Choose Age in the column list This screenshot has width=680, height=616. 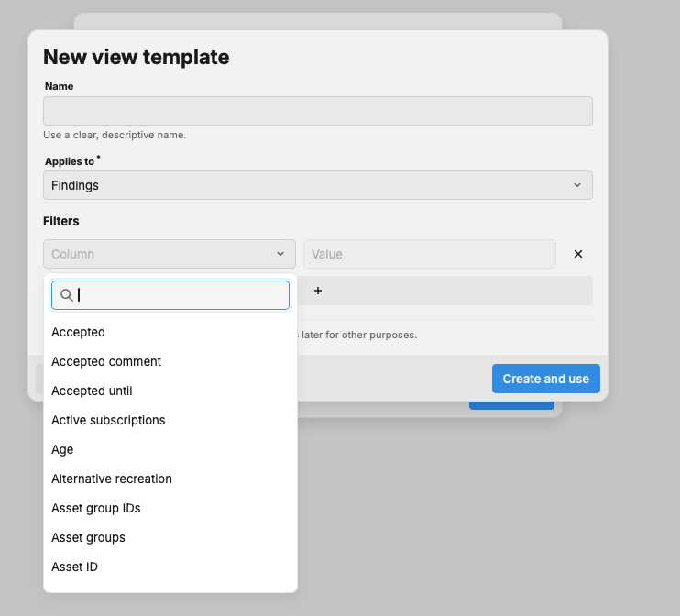62,449
